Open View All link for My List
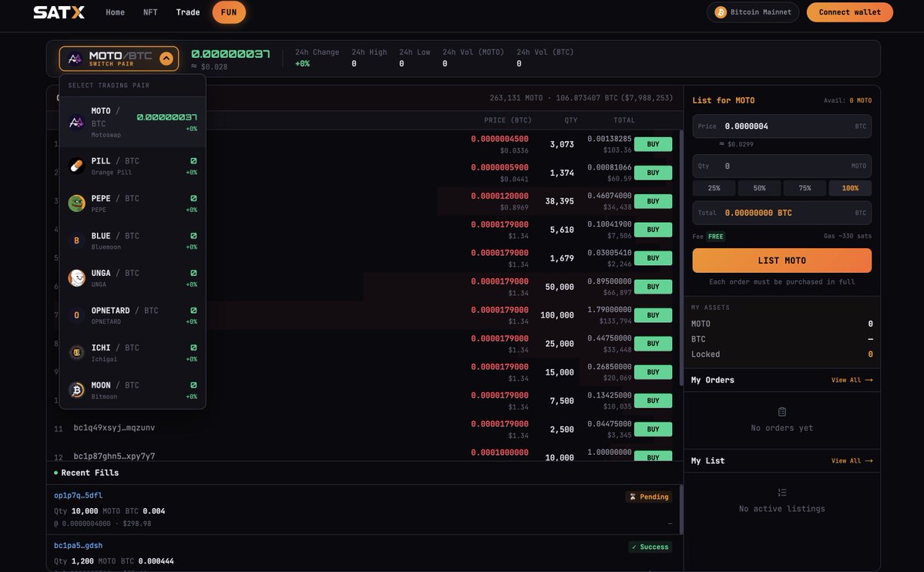Viewport: 924px width, 572px height. (x=852, y=461)
